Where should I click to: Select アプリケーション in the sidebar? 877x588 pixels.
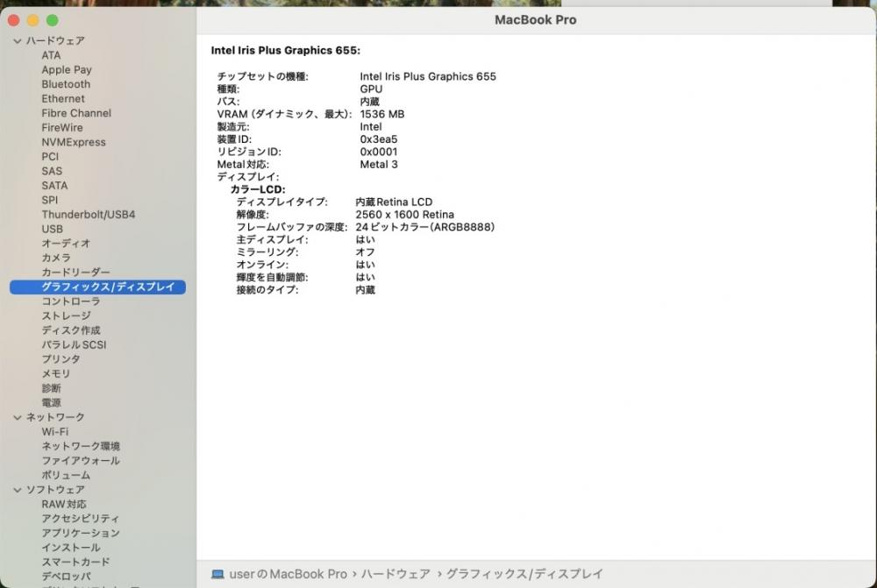[x=81, y=534]
